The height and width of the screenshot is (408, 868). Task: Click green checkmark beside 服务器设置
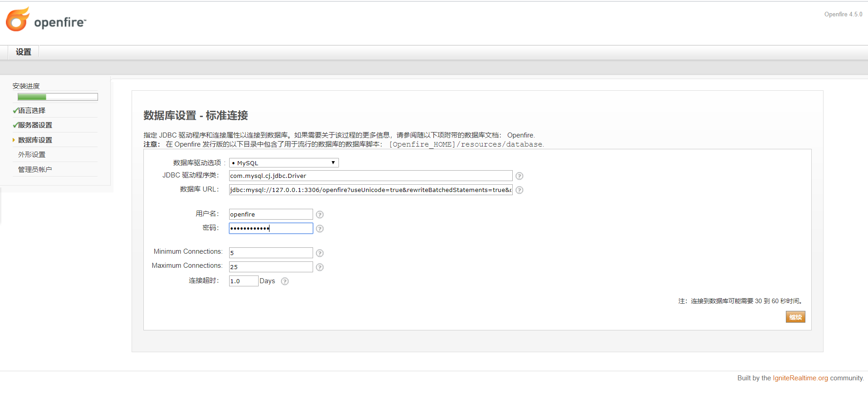(x=15, y=125)
